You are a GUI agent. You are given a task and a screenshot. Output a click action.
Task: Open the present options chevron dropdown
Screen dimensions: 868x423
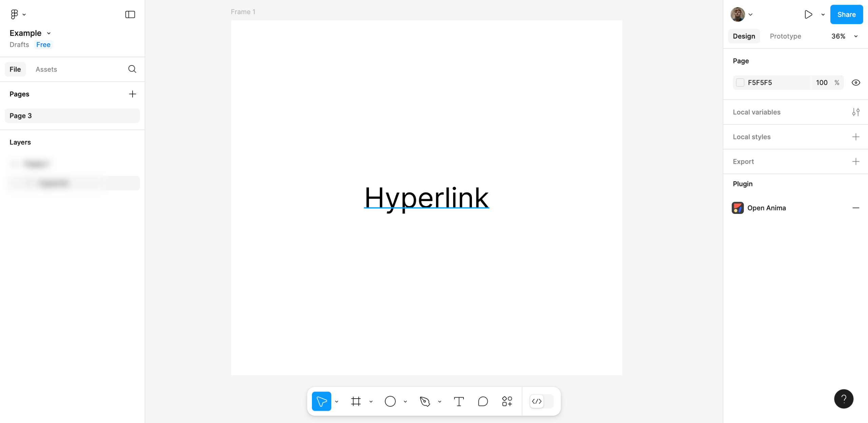[823, 14]
